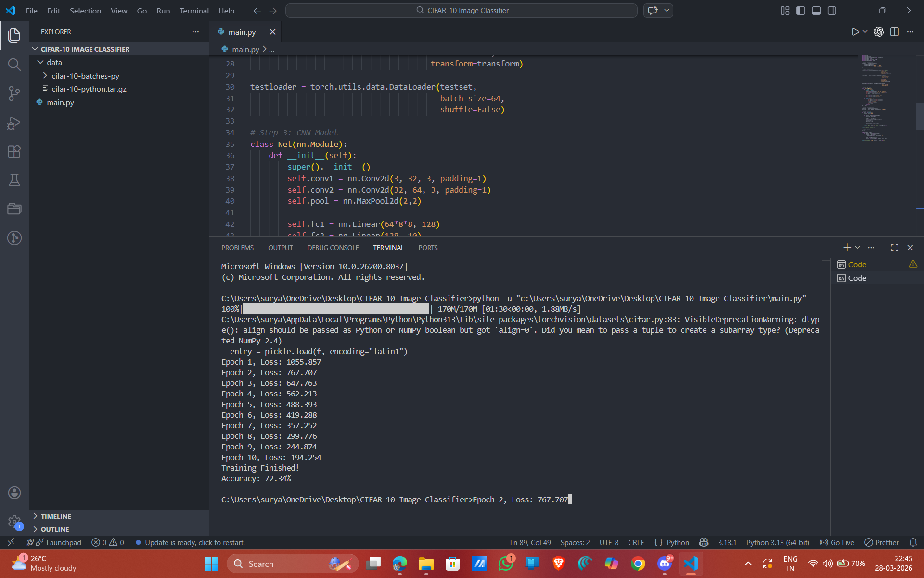Open Accounts icon in activity bar
The height and width of the screenshot is (578, 924).
[14, 492]
